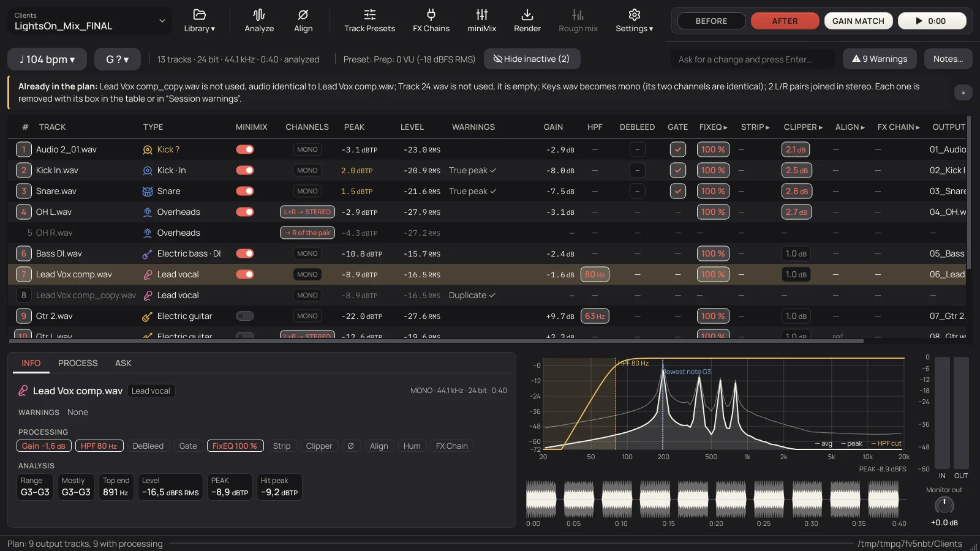Open the Library dropdown

(x=200, y=21)
